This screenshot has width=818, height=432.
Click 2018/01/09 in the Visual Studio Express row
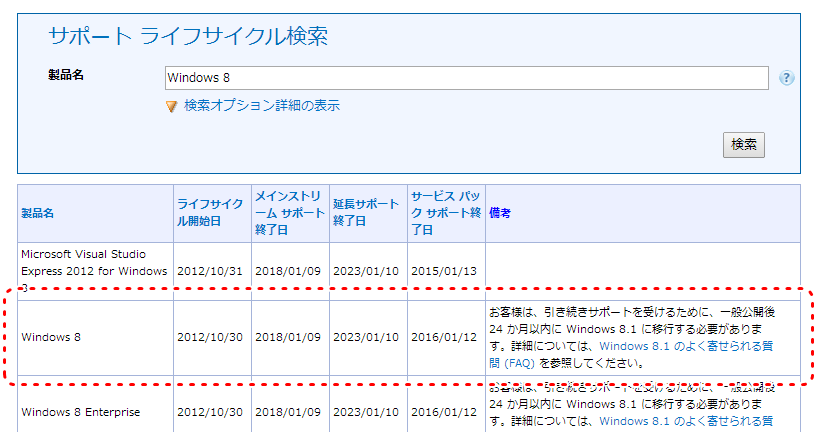point(288,271)
